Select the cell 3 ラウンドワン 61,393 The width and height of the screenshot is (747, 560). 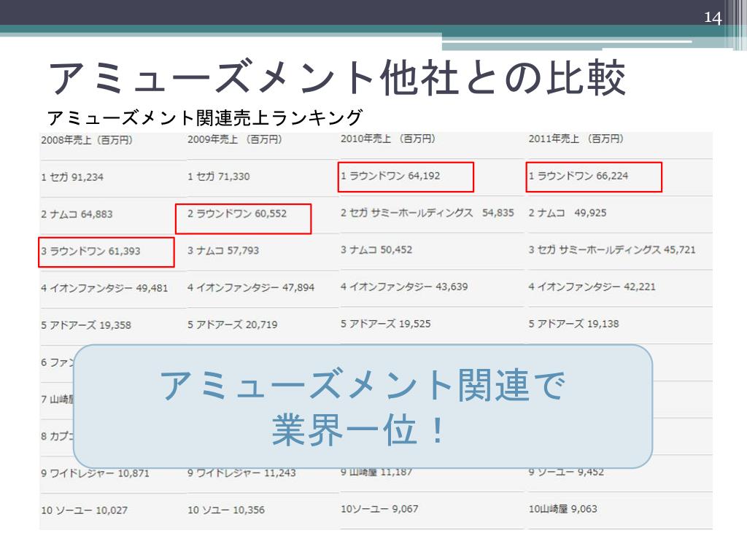(x=90, y=252)
